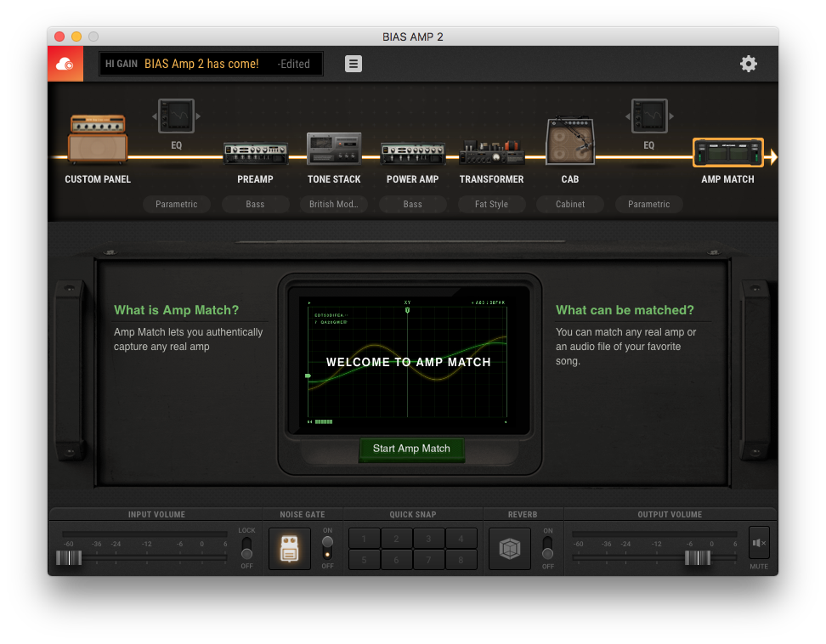Mute the output with the speaker icon
Image resolution: width=826 pixels, height=644 pixels.
759,542
